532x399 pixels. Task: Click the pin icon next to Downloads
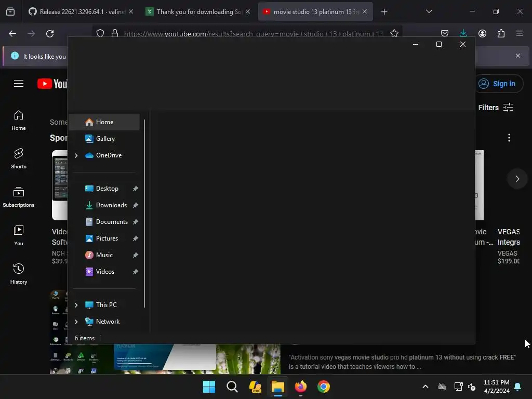click(x=136, y=205)
